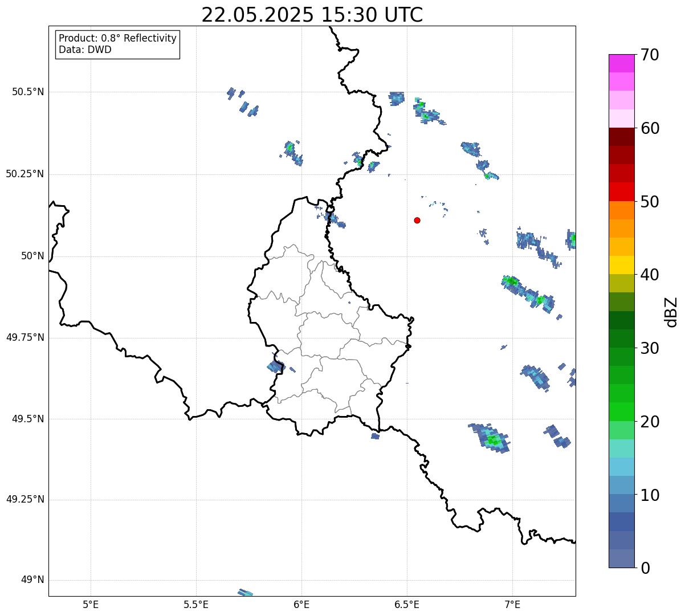The image size is (685, 616).
Task: Click the colorbar tick label 40
Action: tap(650, 275)
